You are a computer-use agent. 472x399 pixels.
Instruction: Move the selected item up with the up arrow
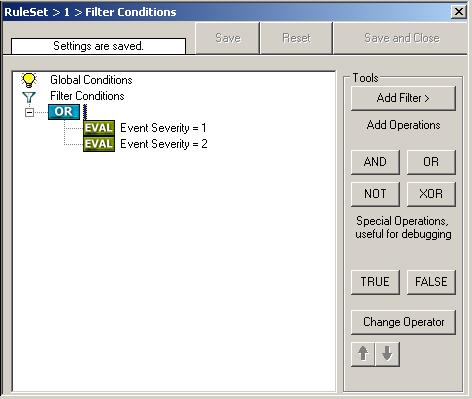coord(363,354)
